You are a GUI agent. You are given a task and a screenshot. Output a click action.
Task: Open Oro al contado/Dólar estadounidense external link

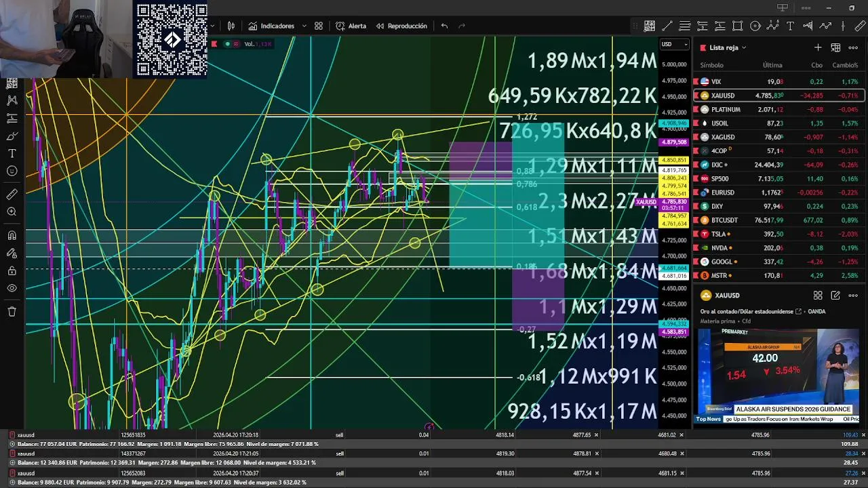(799, 312)
